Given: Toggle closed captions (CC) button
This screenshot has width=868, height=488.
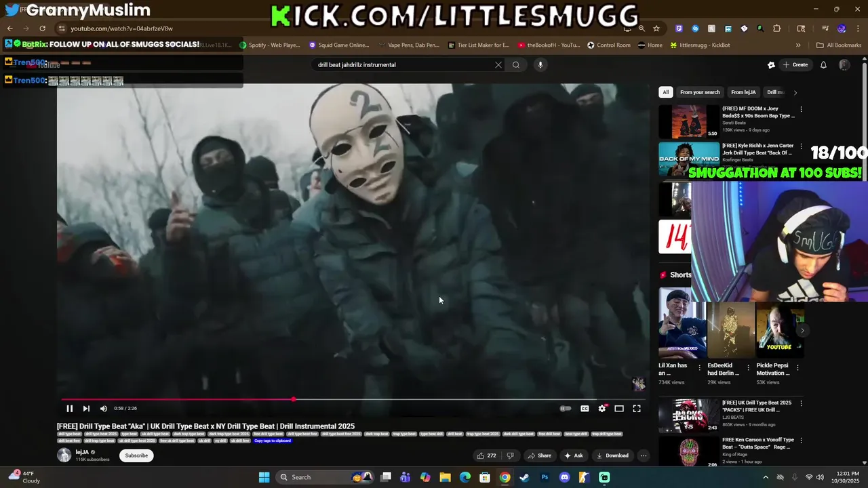Looking at the screenshot, I should pyautogui.click(x=585, y=409).
